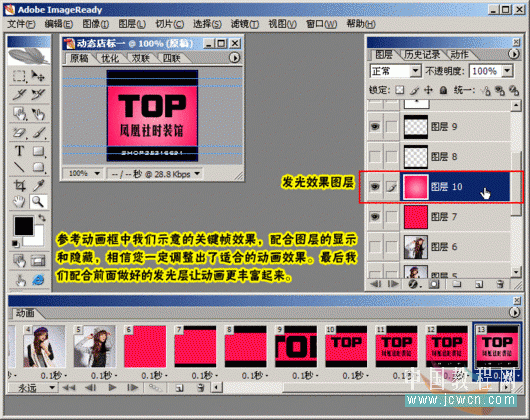Open the 动作 panel tab
Viewport: 530px width, 420px height.
(459, 54)
